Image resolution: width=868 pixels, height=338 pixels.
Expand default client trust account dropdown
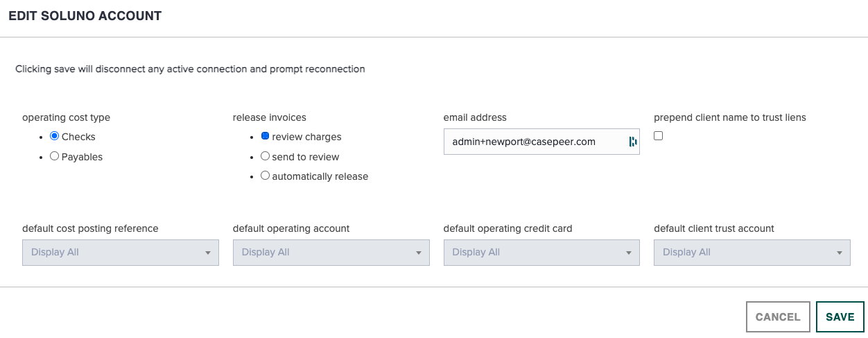click(752, 253)
